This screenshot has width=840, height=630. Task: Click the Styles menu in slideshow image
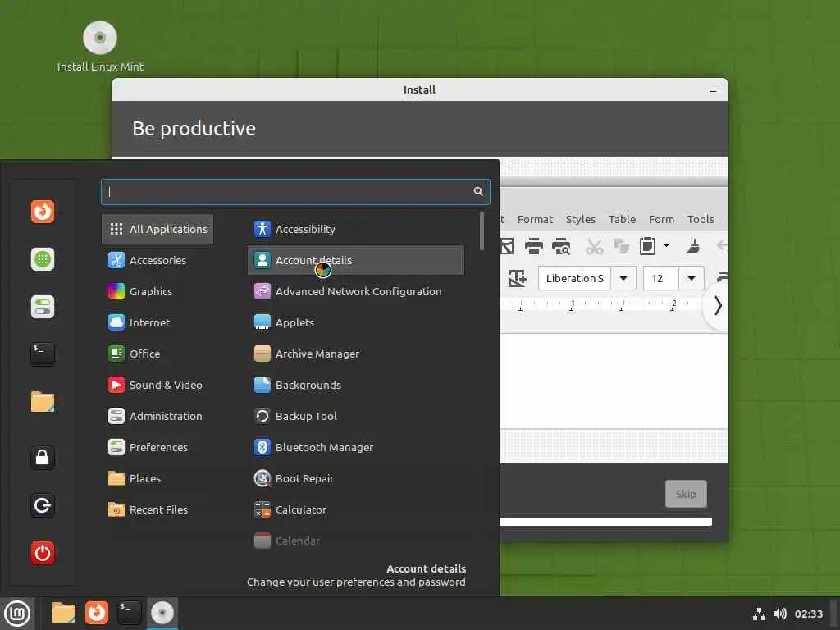click(580, 219)
